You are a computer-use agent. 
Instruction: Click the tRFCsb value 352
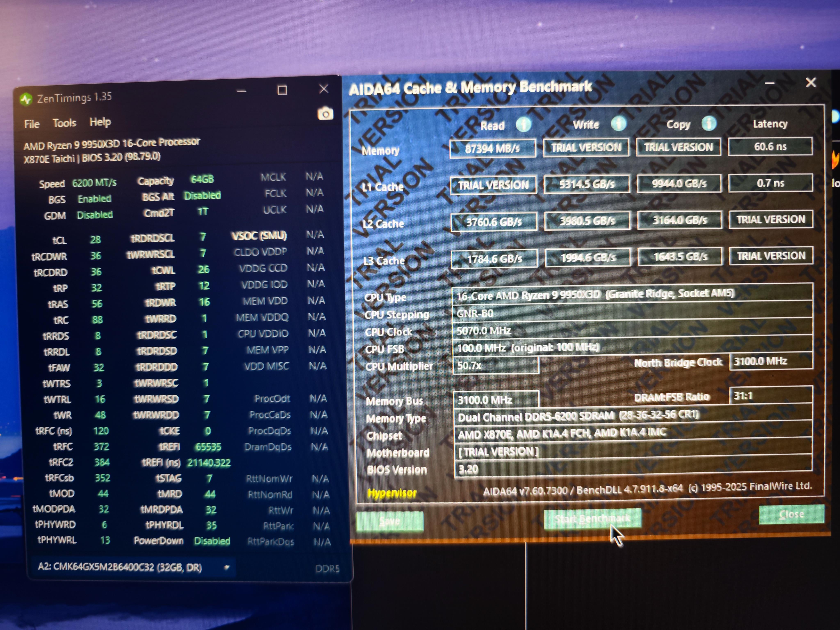(103, 478)
